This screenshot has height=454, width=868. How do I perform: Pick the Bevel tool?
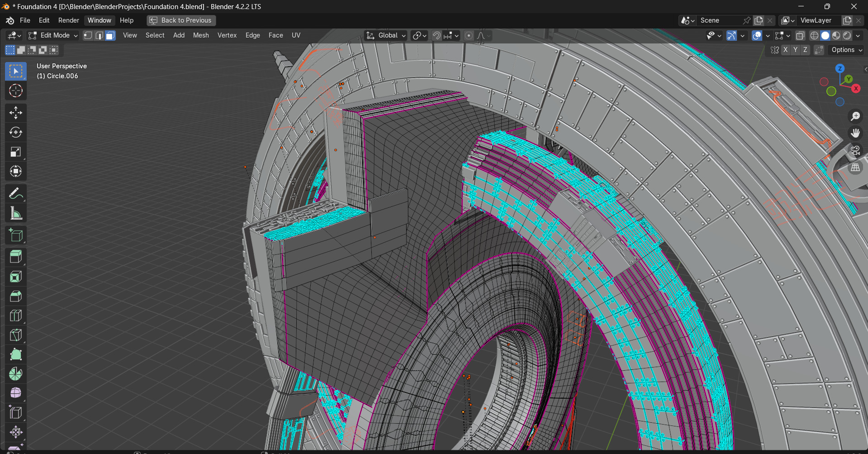16,296
